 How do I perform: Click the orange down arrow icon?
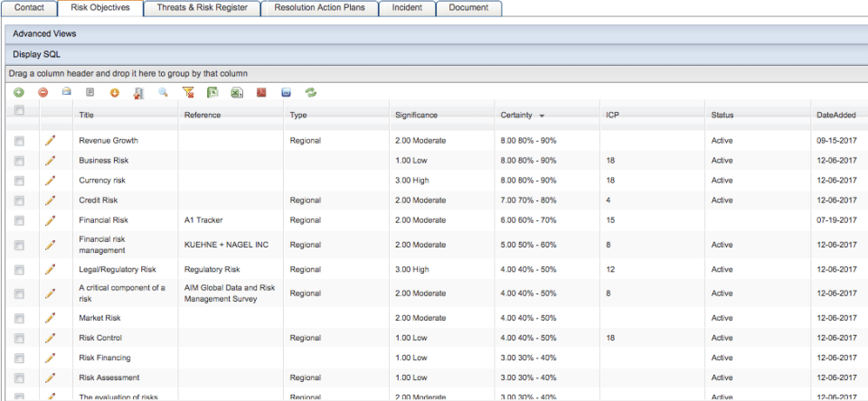pyautogui.click(x=115, y=92)
